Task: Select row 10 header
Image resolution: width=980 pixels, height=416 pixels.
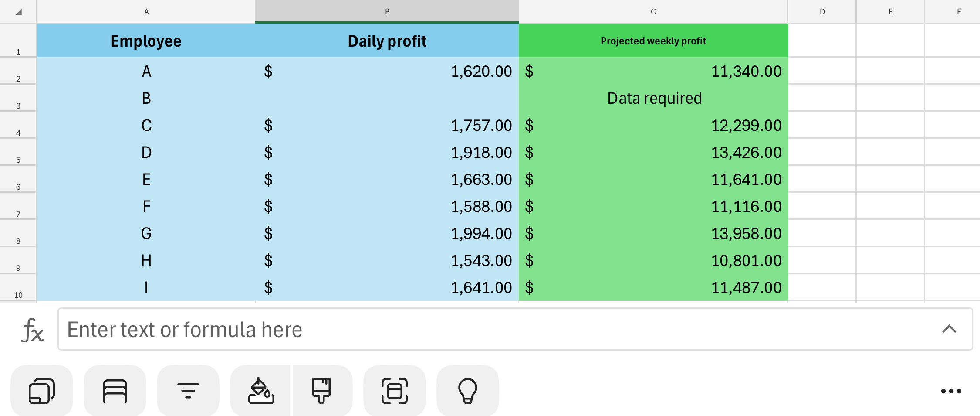Action: [x=18, y=287]
